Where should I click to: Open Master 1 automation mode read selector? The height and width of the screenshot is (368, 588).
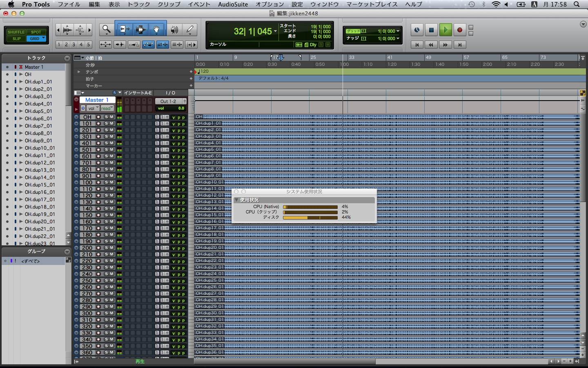click(107, 108)
